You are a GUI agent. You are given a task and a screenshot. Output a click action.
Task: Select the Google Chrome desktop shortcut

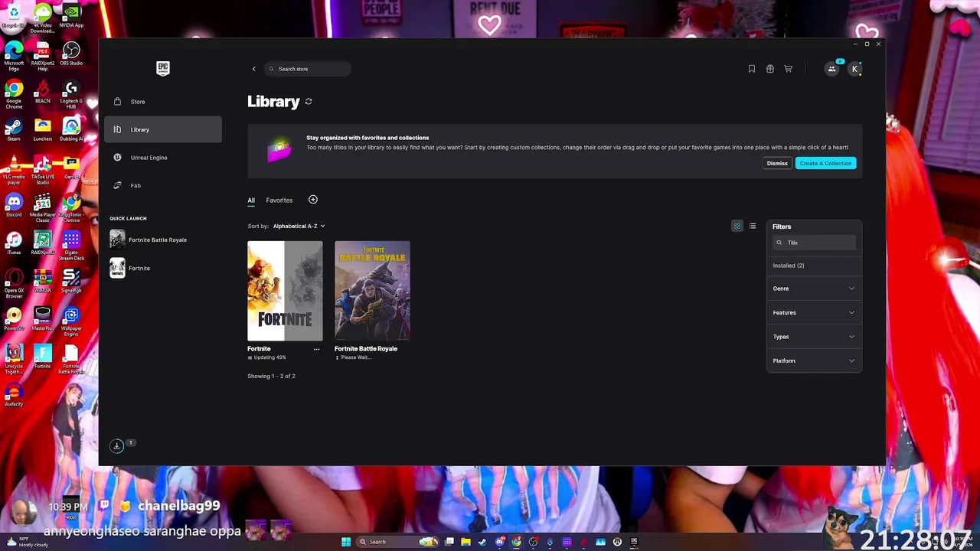point(14,94)
